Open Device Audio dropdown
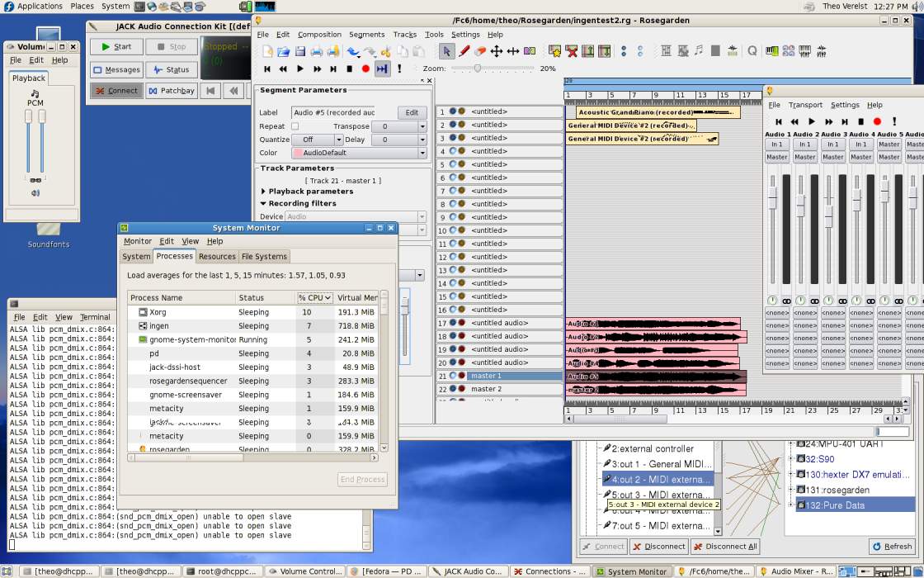Viewport: 924px width, 578px height. (x=356, y=216)
